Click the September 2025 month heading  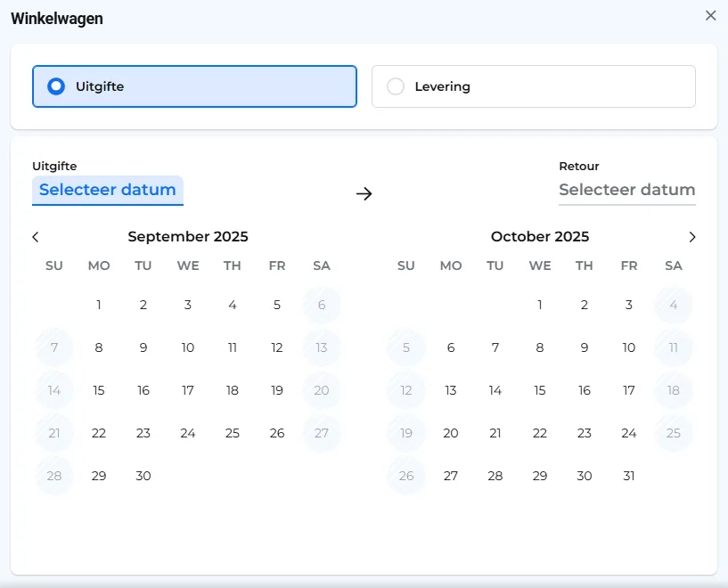188,237
